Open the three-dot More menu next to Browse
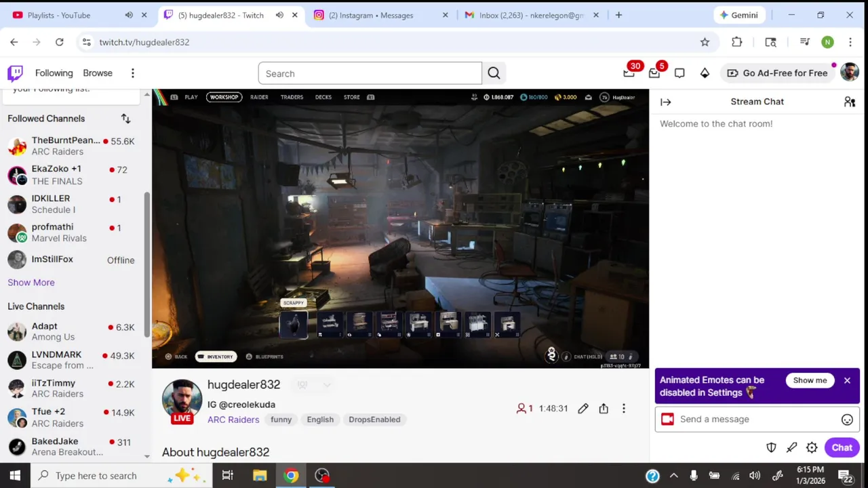 [133, 73]
